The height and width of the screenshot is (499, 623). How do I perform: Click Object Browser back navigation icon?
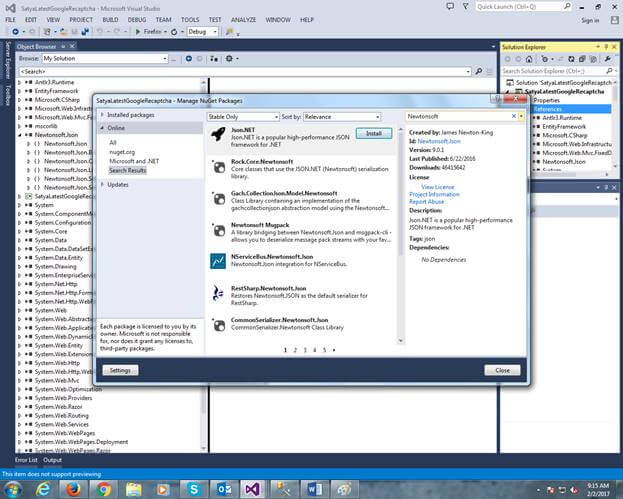189,59
